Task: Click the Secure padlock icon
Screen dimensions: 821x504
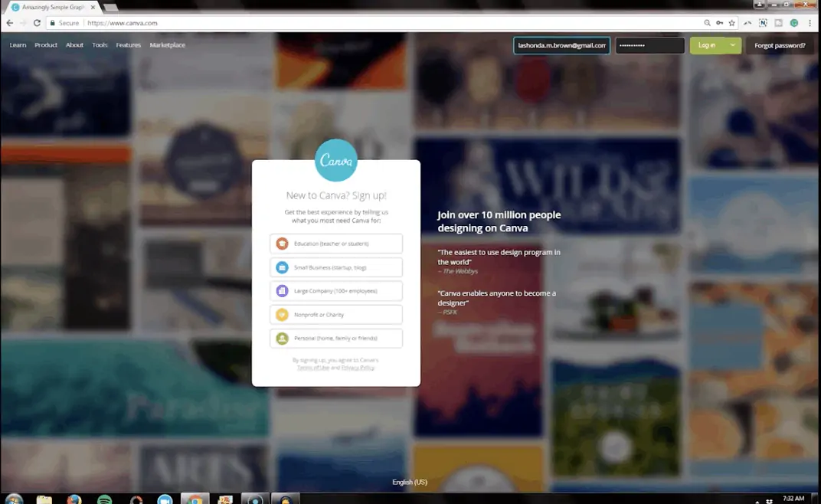Action: [x=52, y=23]
